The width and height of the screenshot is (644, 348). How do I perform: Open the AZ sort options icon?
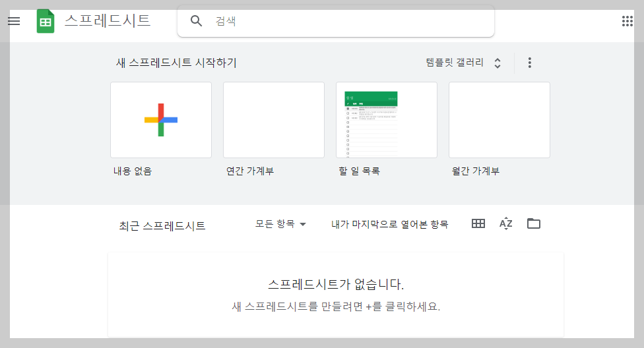pyautogui.click(x=506, y=223)
